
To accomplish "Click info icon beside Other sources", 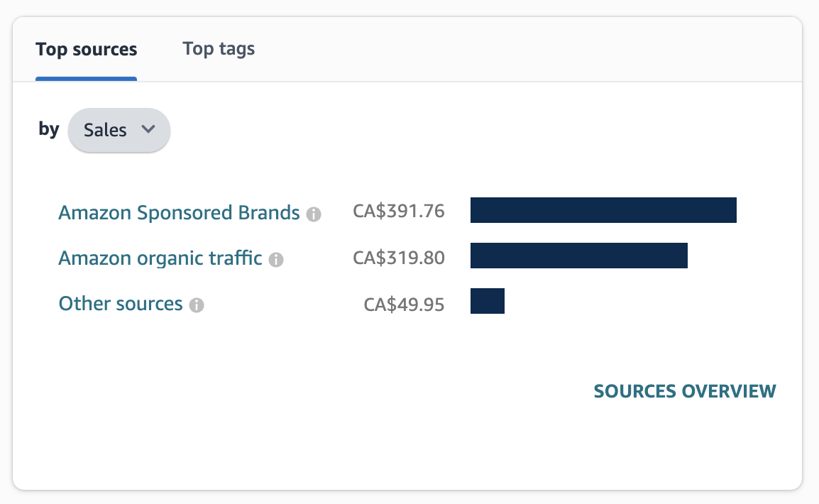I will pyautogui.click(x=197, y=305).
